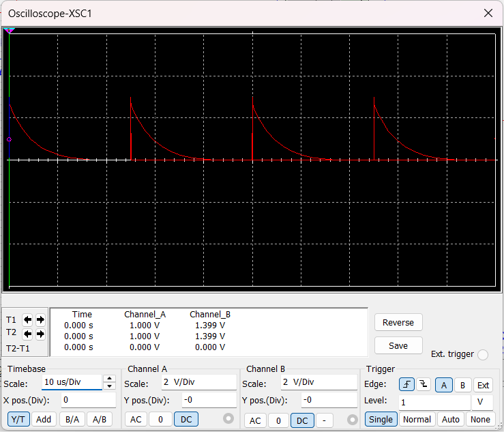This screenshot has height=432, width=504.
Task: Edit the Timebase Scale field
Action: (72, 382)
